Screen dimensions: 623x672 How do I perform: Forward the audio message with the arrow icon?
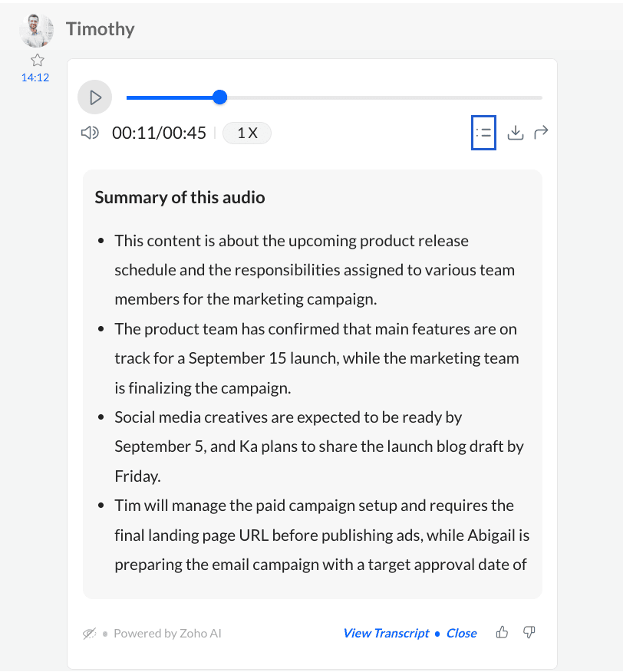541,132
